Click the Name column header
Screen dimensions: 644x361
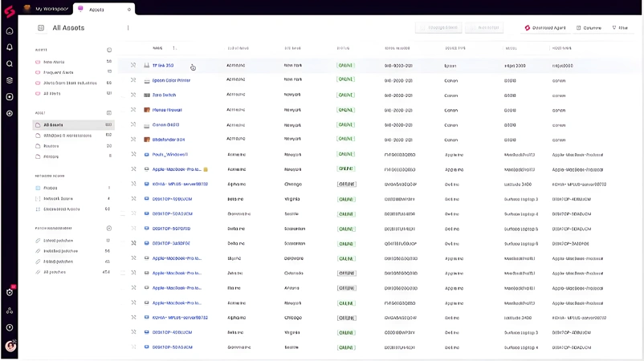pos(157,48)
